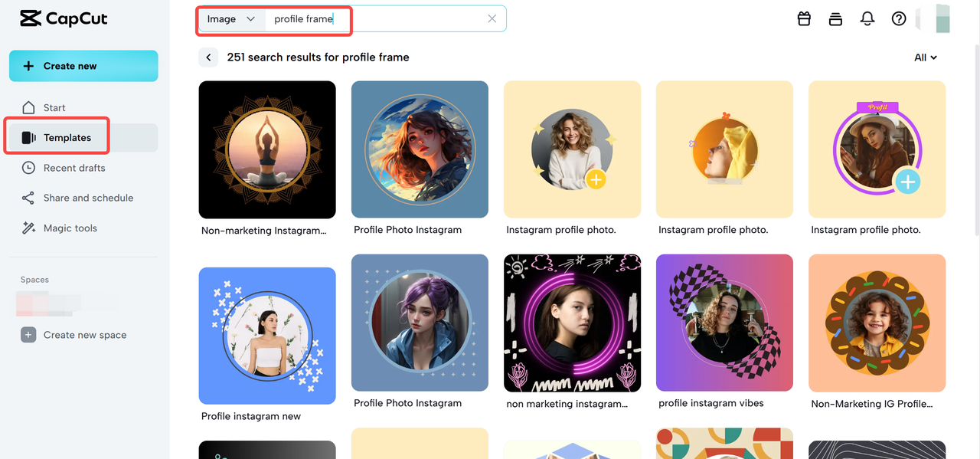Click the profile frame search input field
Viewport: 980px width, 459px height.
375,19
